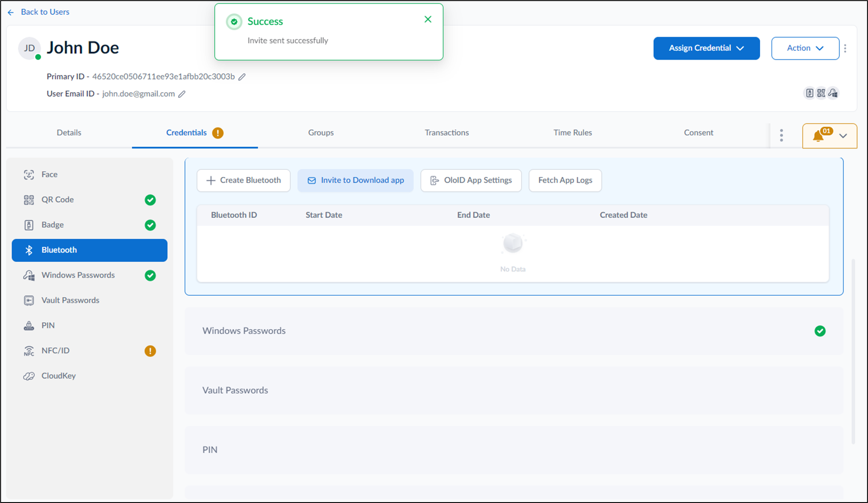
Task: Open the Action dropdown
Action: [805, 48]
